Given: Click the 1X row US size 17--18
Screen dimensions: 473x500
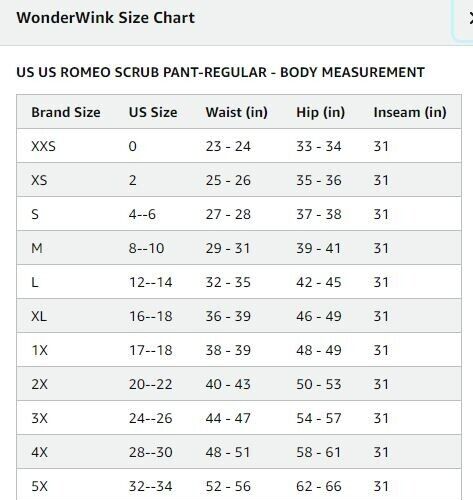Looking at the screenshot, I should pyautogui.click(x=151, y=350).
